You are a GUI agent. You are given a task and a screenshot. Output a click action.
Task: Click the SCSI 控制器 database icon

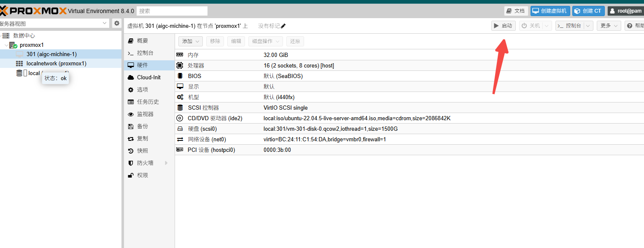click(180, 108)
